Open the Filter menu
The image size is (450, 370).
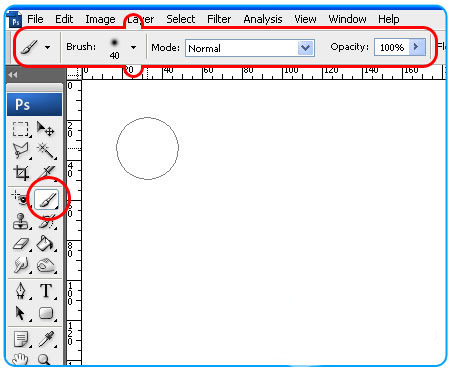point(219,19)
